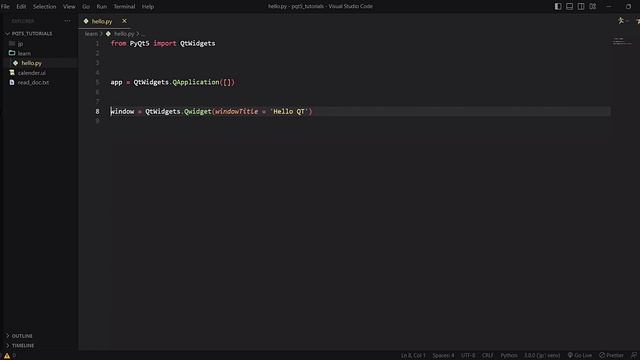Open the Explorer more actions ellipsis
Image resolution: width=640 pixels, height=360 pixels.
click(x=67, y=21)
